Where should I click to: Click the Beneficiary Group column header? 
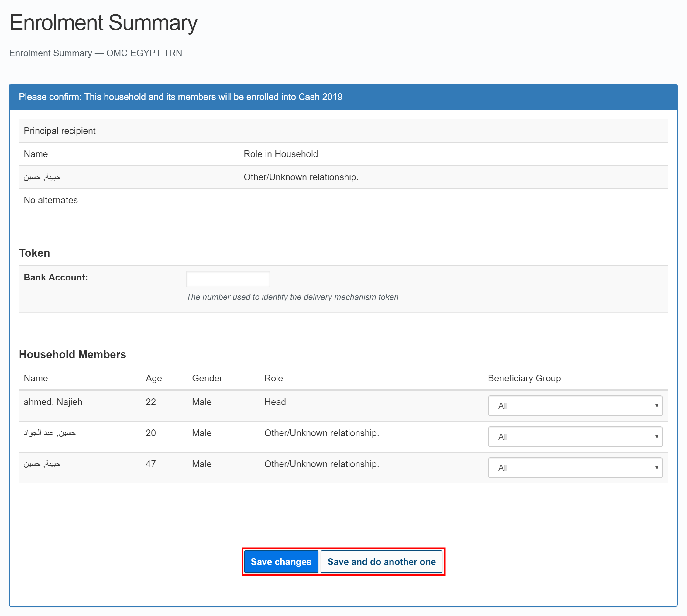[x=524, y=378]
